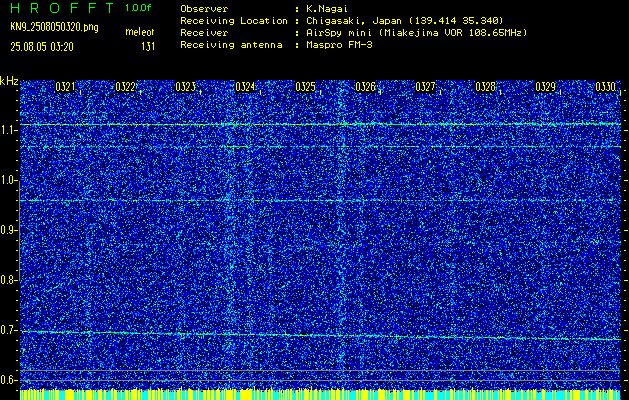Screen dimensions: 629x400
Task: Select the filename KN9_2508050320.png
Action: point(54,27)
